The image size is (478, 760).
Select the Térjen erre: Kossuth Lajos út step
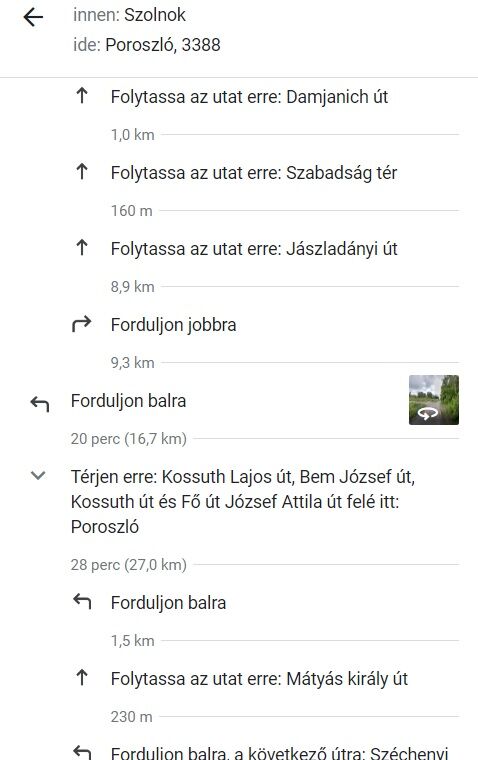[243, 501]
